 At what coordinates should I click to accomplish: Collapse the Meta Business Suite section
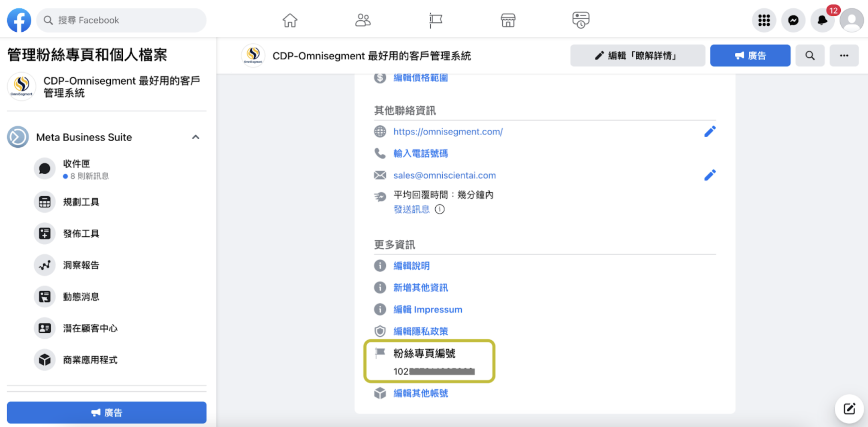[x=196, y=137]
